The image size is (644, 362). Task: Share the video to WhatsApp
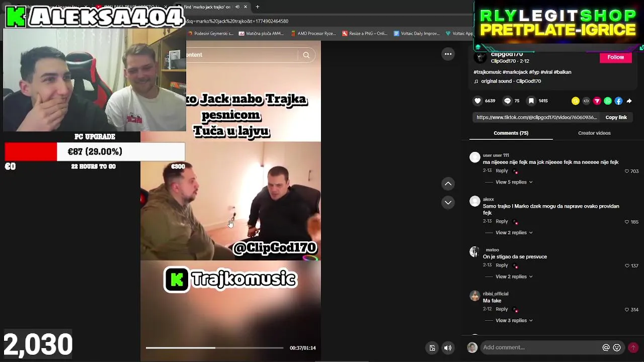[x=608, y=101]
